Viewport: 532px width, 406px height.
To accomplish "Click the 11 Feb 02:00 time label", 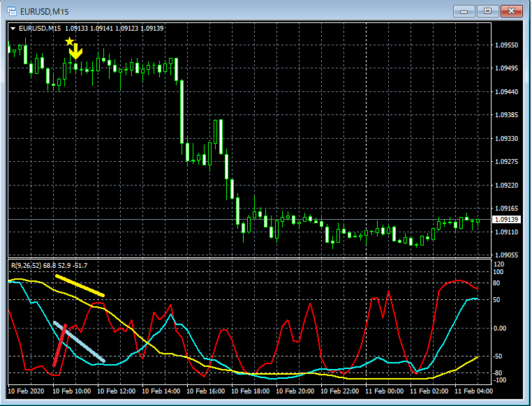I will (x=429, y=391).
